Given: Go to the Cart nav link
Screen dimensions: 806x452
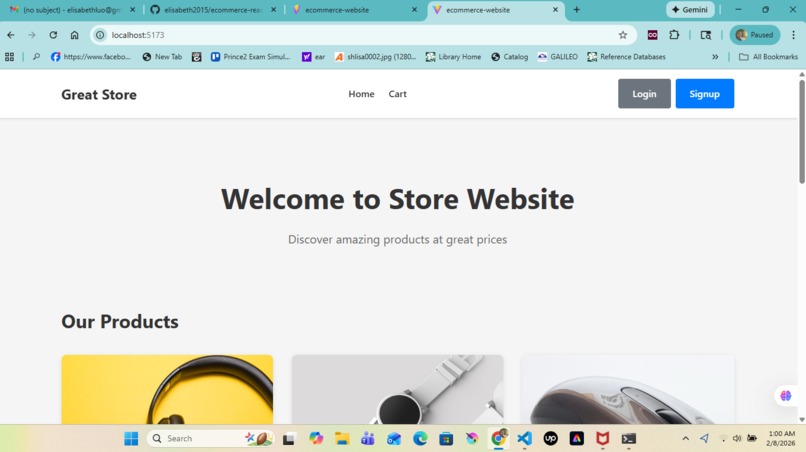Looking at the screenshot, I should tap(397, 94).
